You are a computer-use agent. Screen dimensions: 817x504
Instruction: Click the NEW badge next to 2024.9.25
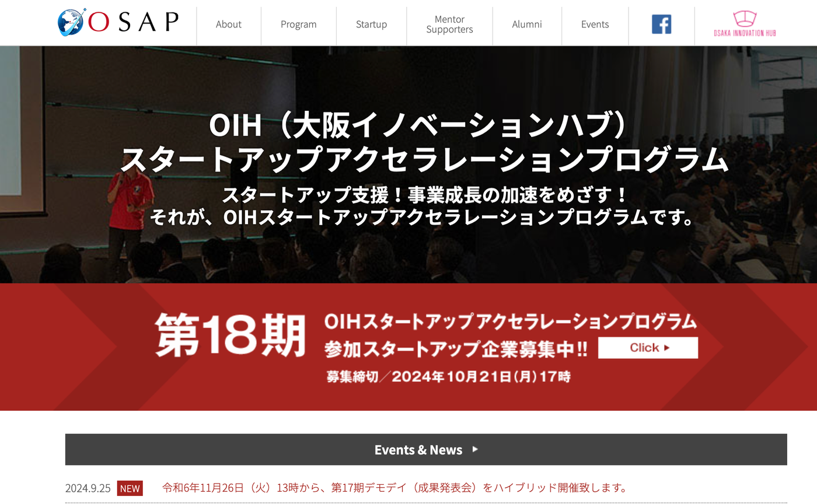tap(130, 488)
